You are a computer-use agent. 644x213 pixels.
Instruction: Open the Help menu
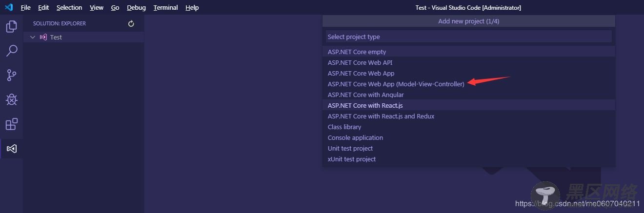click(192, 7)
